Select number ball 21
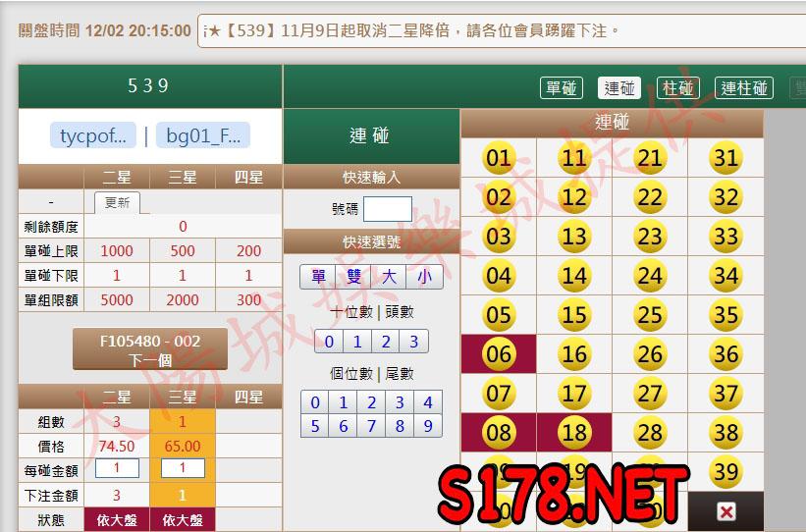The width and height of the screenshot is (806, 532). (x=650, y=158)
